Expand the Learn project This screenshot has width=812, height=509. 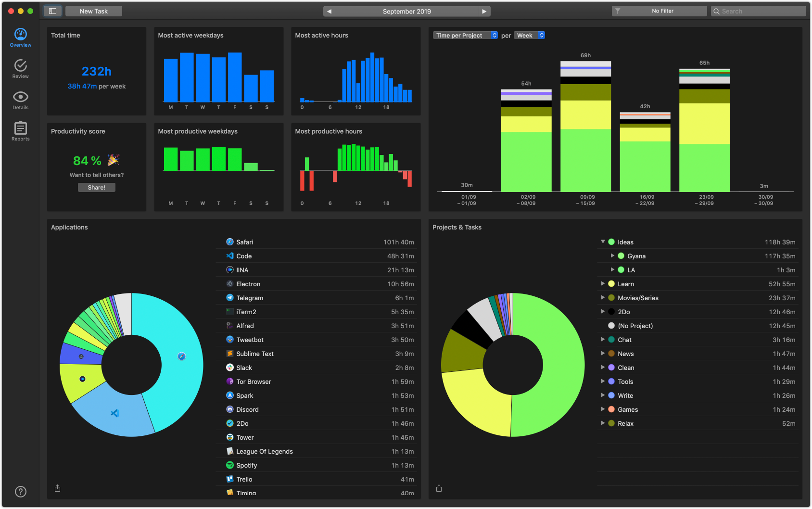(603, 284)
